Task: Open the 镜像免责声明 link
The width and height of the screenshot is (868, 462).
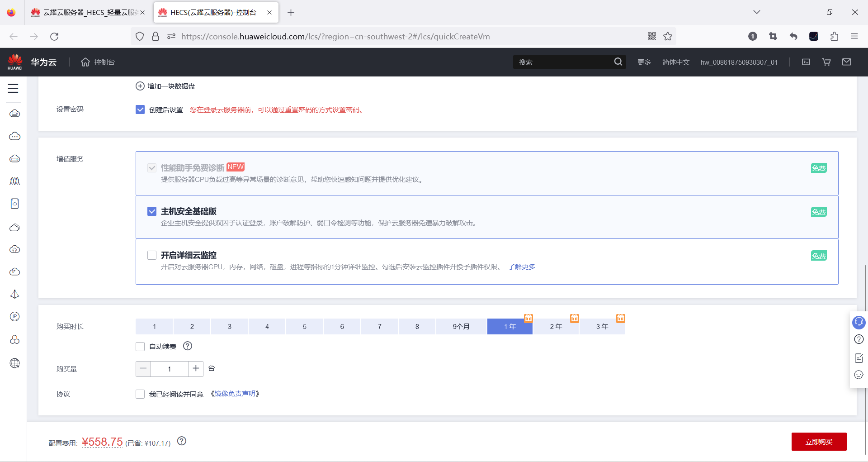Action: click(x=236, y=394)
